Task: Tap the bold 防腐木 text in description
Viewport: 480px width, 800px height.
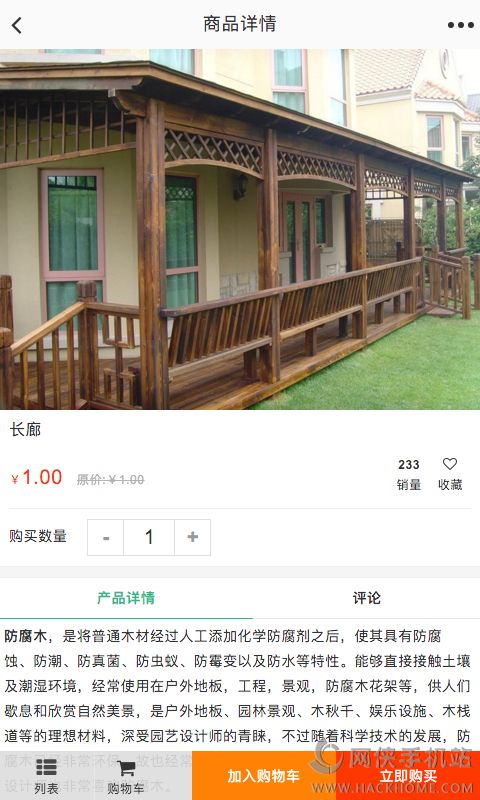Action: (x=26, y=636)
